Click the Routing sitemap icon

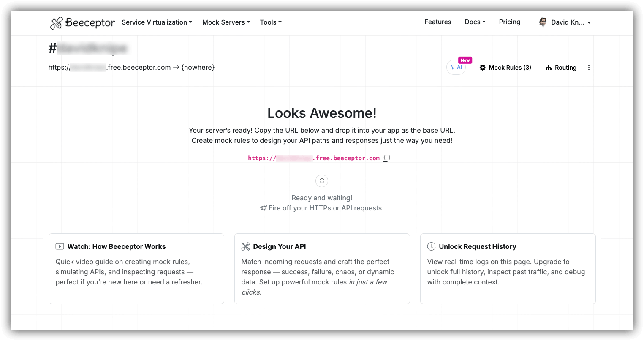click(549, 68)
